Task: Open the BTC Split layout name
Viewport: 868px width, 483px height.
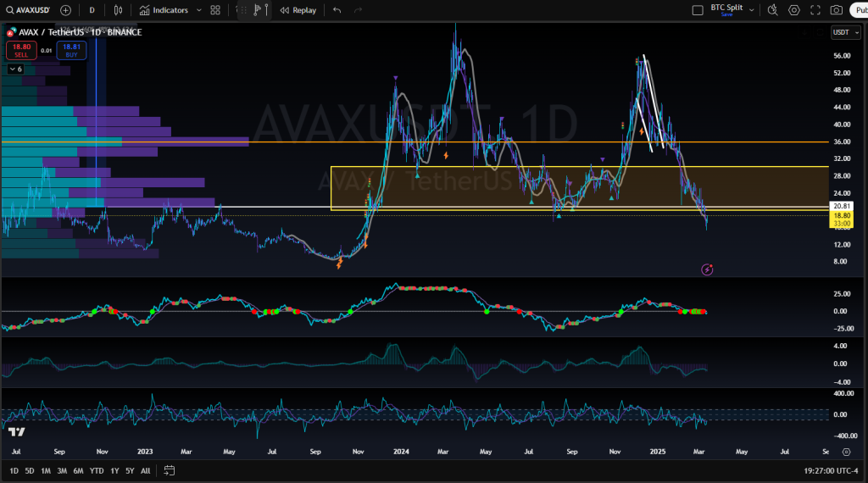Action: pos(726,7)
